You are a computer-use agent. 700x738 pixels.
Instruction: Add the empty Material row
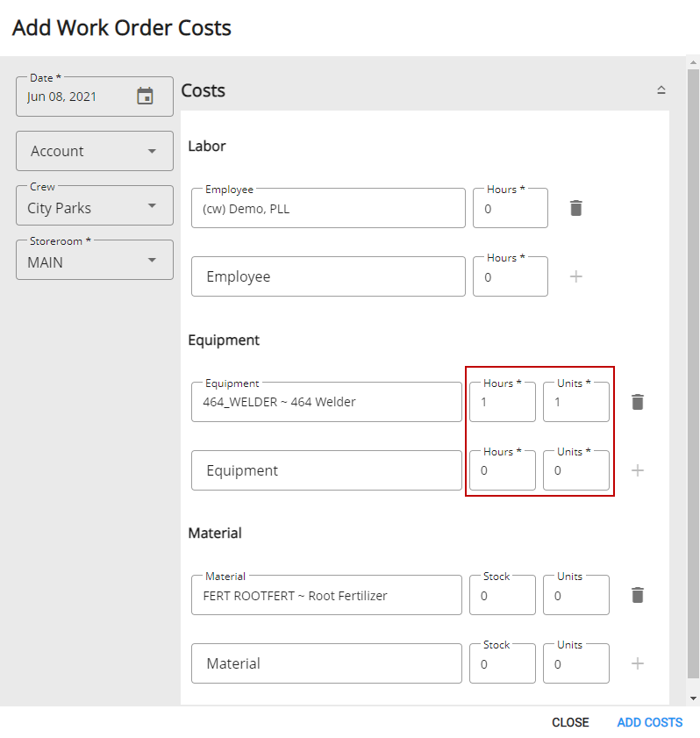[638, 663]
